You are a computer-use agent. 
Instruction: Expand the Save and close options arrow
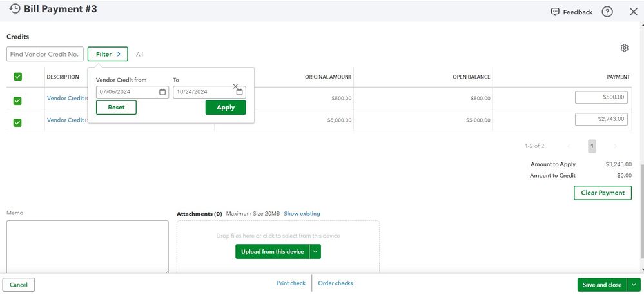tap(634, 285)
